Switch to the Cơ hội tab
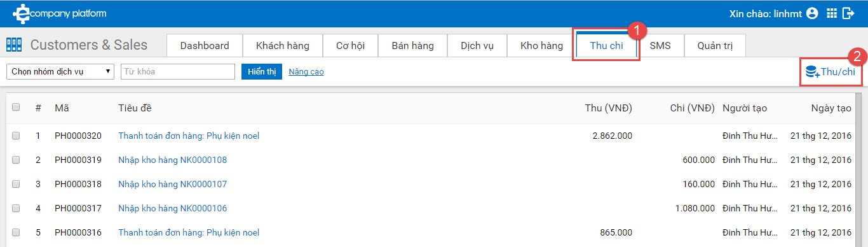 click(x=350, y=46)
